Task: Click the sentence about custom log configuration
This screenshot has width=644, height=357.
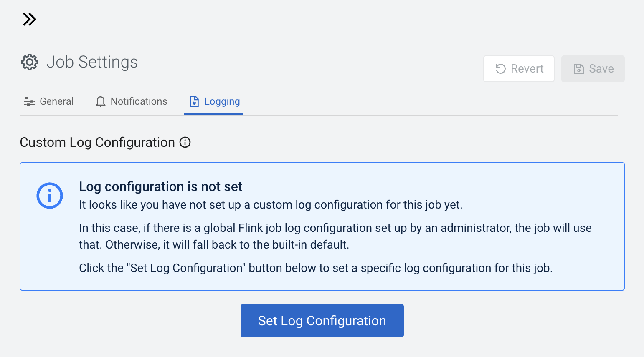Action: [271, 205]
